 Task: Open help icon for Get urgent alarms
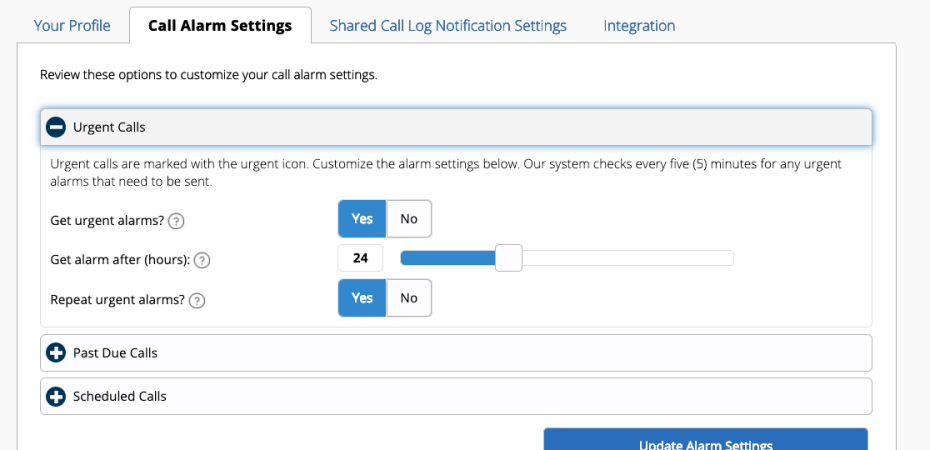click(x=176, y=220)
